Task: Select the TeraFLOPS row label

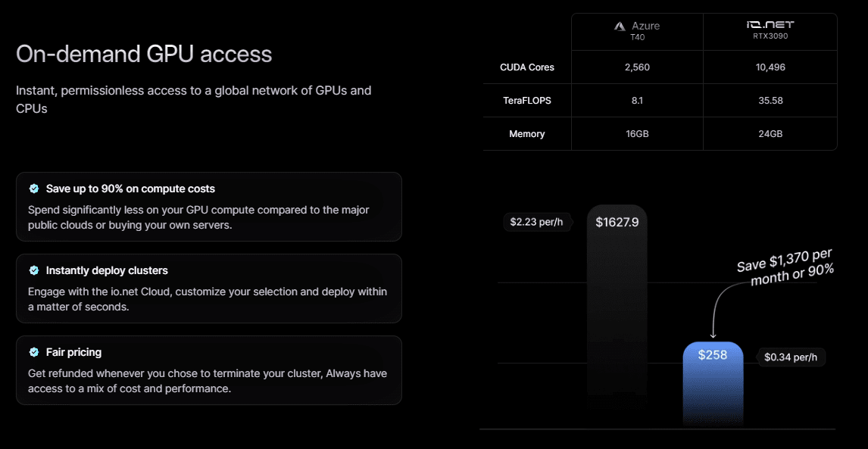Action: (527, 101)
